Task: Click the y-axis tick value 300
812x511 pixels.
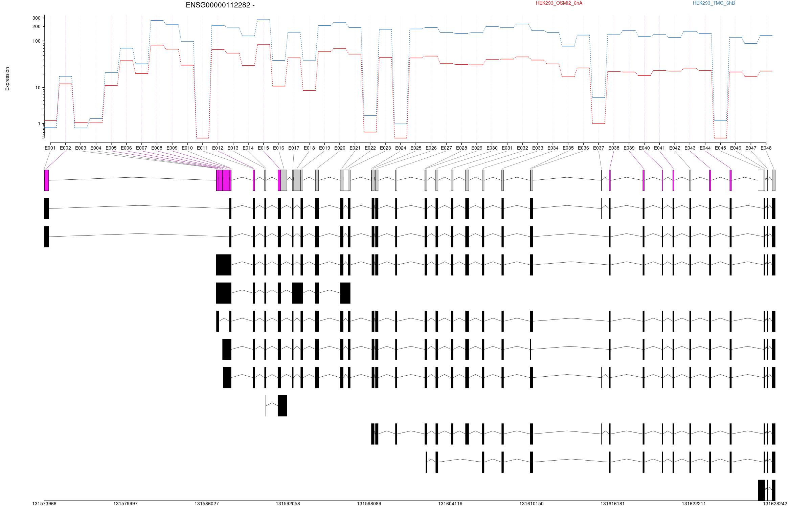Action: tap(37, 18)
